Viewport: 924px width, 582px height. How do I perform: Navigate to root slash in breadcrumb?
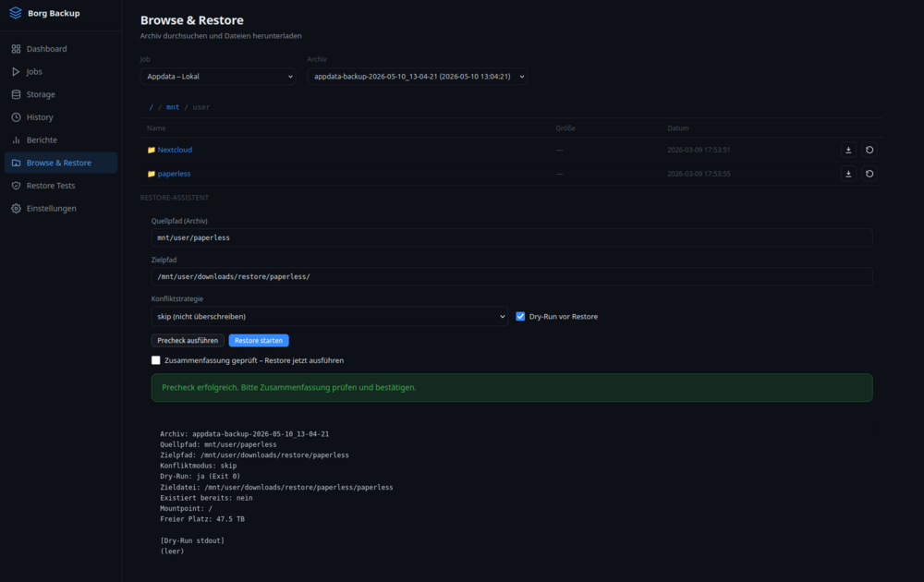[x=151, y=107]
